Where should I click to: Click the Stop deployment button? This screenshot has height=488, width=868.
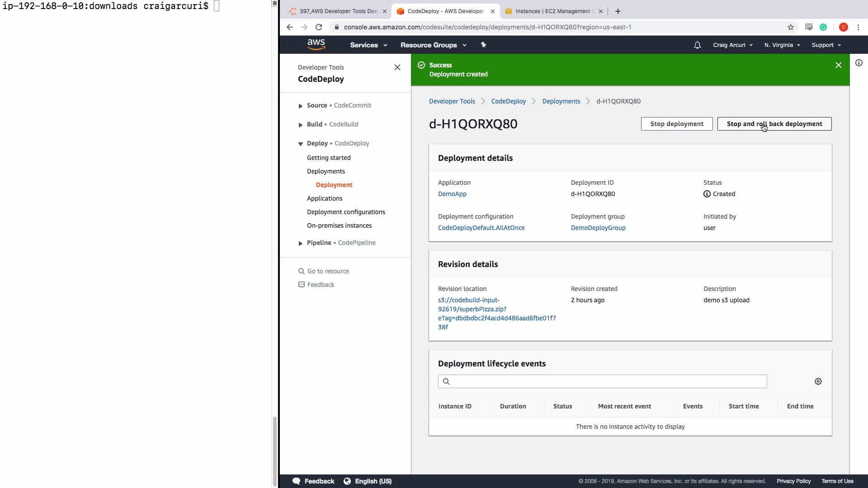coord(676,124)
